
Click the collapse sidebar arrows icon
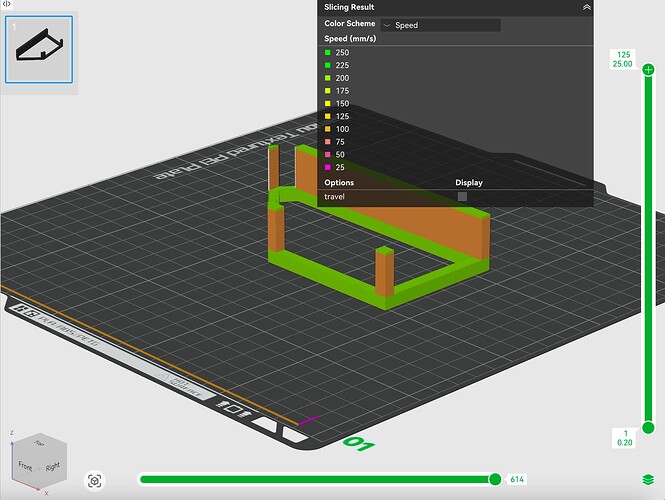(x=6, y=4)
